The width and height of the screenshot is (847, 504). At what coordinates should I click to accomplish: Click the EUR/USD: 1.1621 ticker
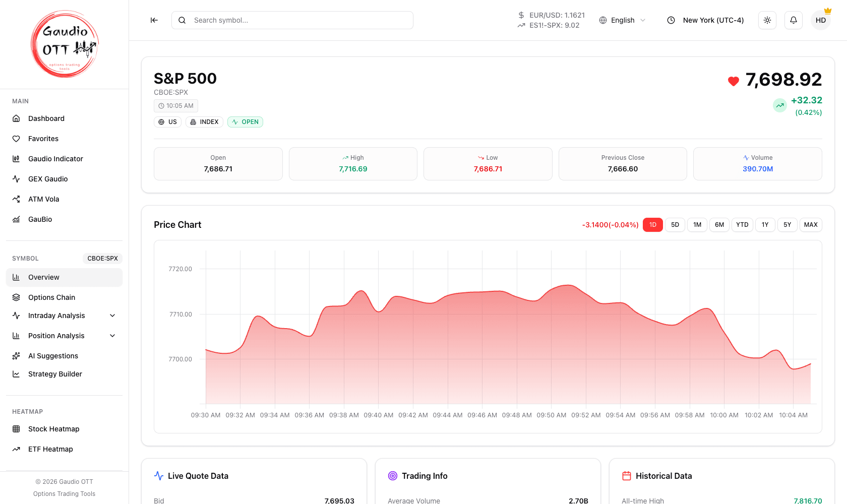pyautogui.click(x=552, y=15)
